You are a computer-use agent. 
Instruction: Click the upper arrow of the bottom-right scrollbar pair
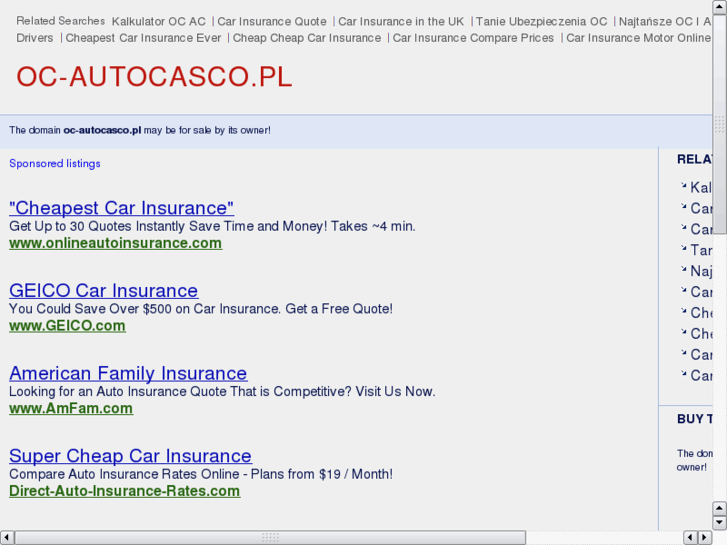point(719,508)
